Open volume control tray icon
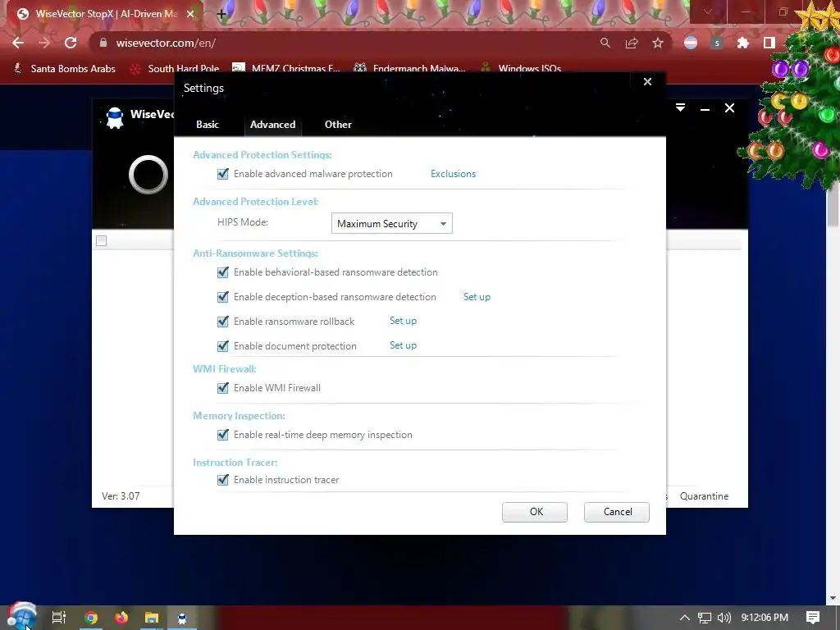Viewport: 840px width, 630px height. 724,618
